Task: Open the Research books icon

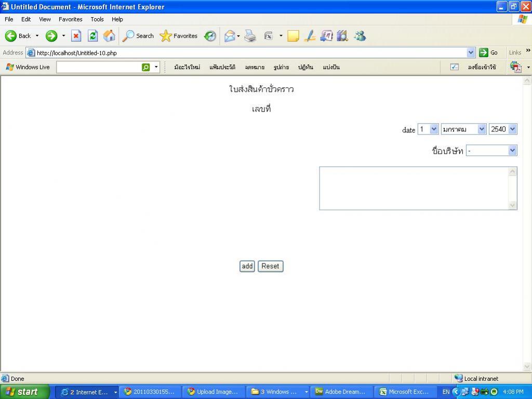Action: tap(342, 36)
